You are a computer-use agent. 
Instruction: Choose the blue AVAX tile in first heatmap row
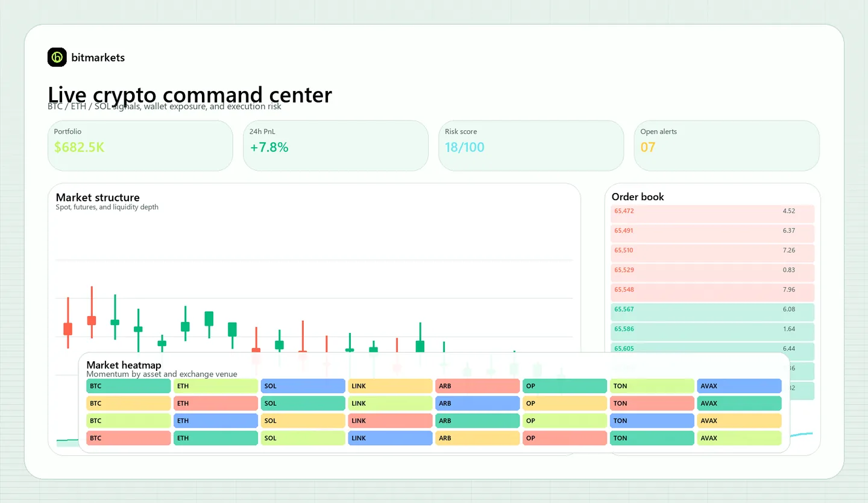[739, 386]
